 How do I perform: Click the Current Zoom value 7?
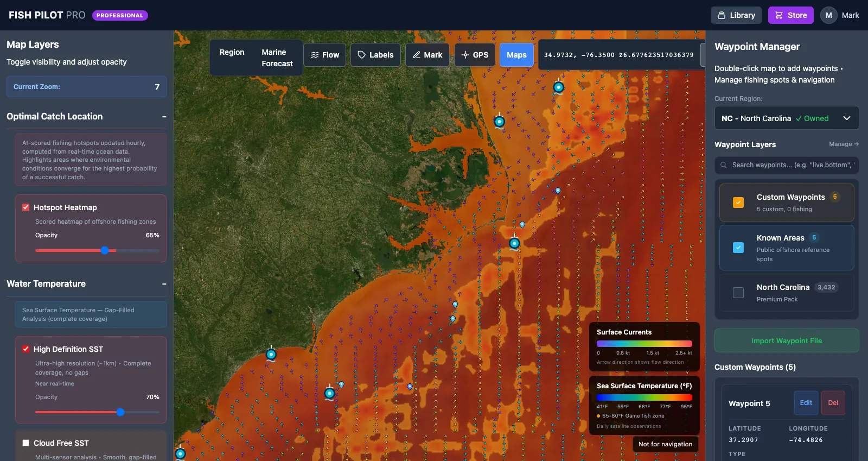click(157, 87)
